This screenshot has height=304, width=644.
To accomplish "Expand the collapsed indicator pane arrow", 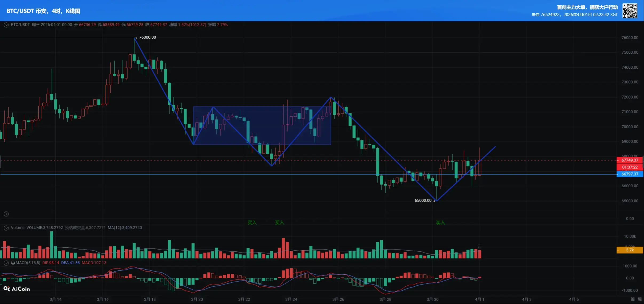I will click(x=6, y=214).
